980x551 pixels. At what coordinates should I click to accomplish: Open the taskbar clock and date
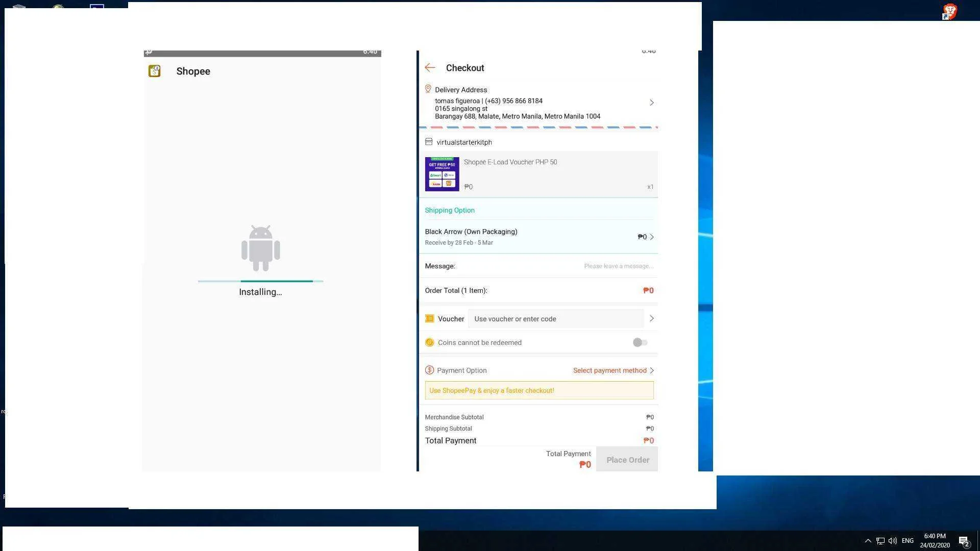click(x=935, y=541)
